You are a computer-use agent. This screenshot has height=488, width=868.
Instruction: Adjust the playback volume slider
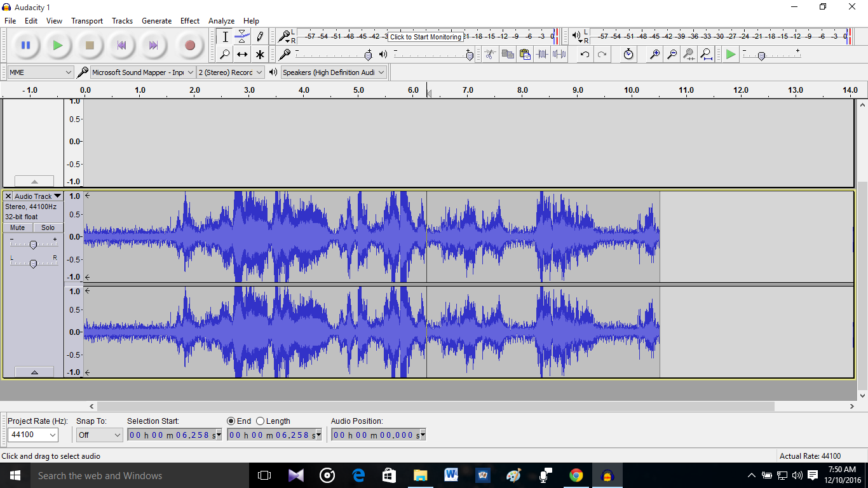pyautogui.click(x=470, y=55)
